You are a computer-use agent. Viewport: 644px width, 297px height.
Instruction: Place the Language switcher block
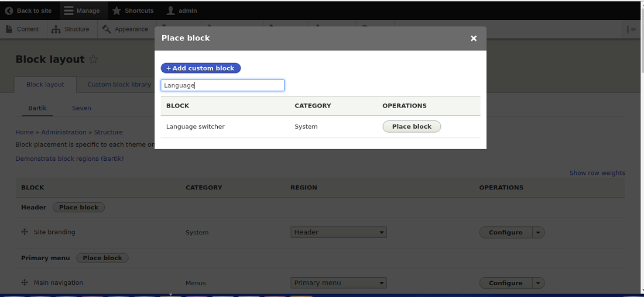(412, 126)
